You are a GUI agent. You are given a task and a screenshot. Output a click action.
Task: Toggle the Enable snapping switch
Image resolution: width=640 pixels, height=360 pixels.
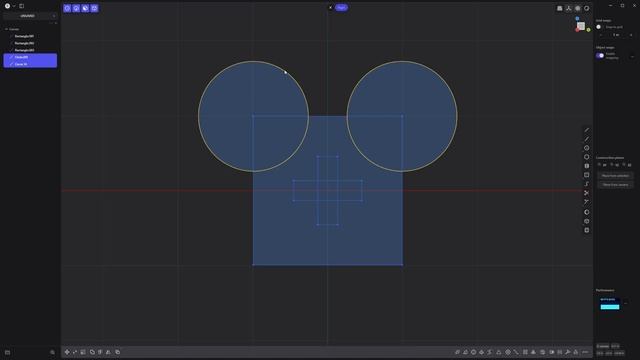pos(600,56)
